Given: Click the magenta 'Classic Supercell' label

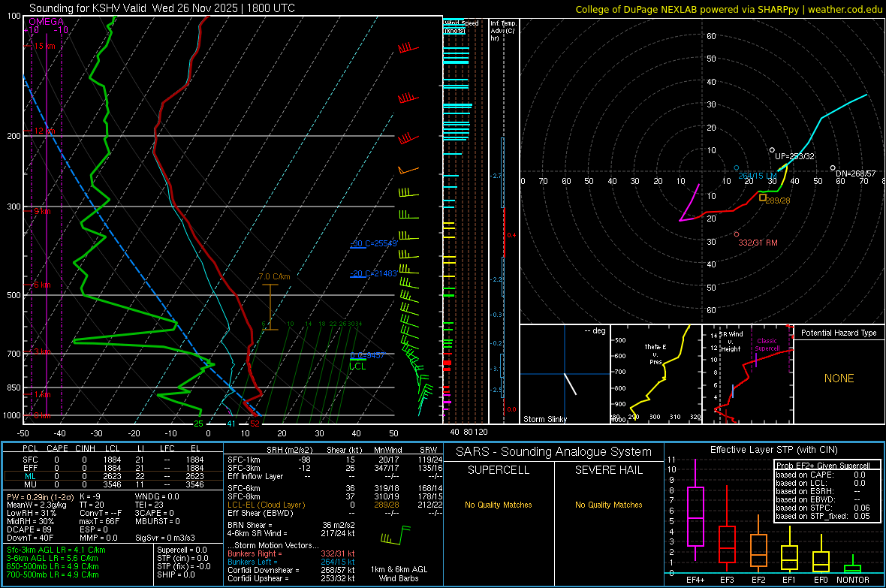Looking at the screenshot, I should point(767,345).
